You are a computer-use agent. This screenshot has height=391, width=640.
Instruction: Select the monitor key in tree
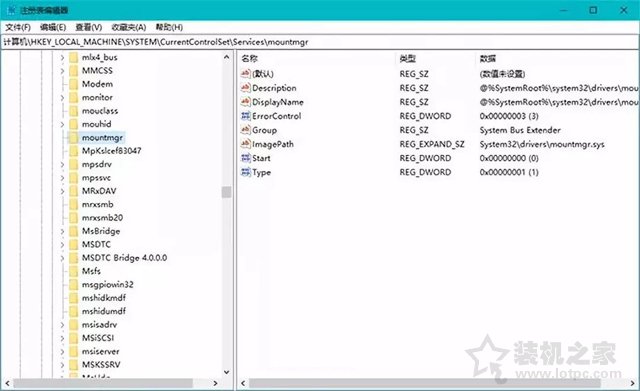click(97, 98)
